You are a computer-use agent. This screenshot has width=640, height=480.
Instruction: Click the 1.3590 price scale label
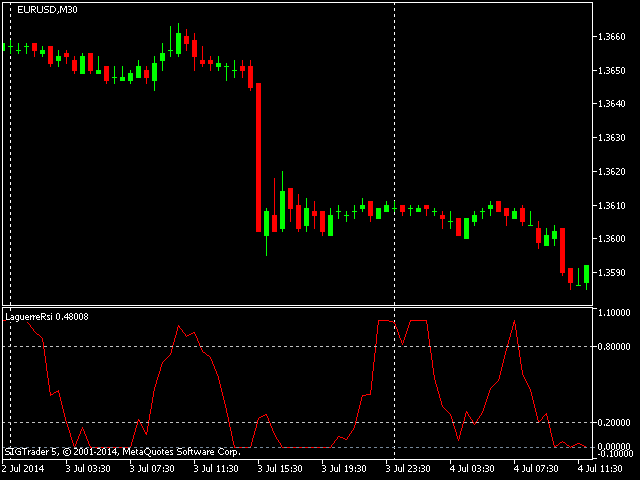click(611, 273)
